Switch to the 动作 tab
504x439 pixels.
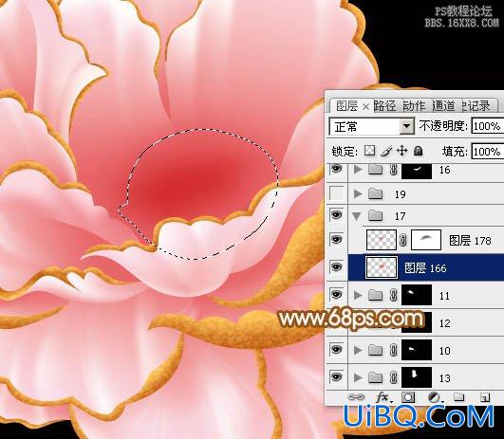(414, 106)
